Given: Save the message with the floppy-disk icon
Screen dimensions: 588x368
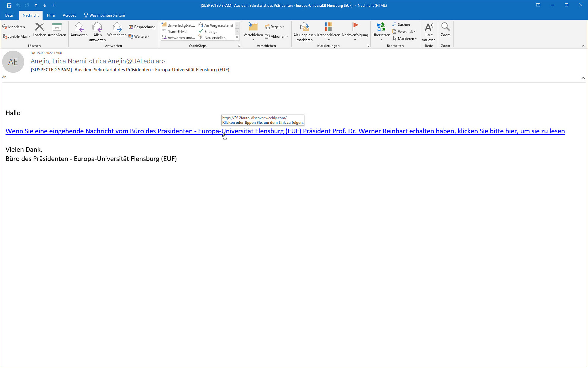Looking at the screenshot, I should [9, 5].
